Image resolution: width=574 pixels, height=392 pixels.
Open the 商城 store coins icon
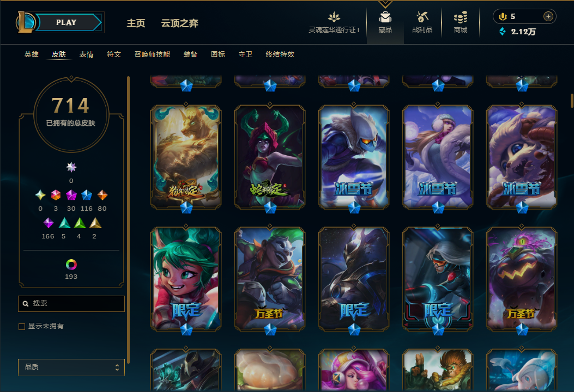[461, 17]
